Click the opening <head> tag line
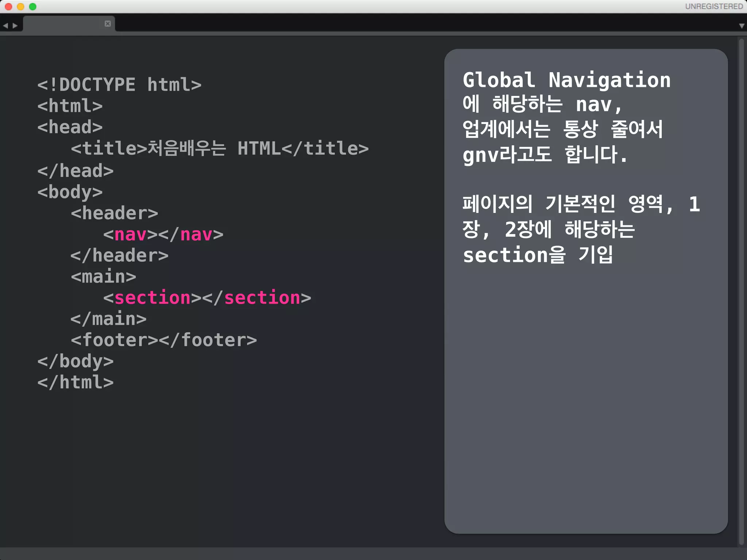 pyautogui.click(x=70, y=127)
